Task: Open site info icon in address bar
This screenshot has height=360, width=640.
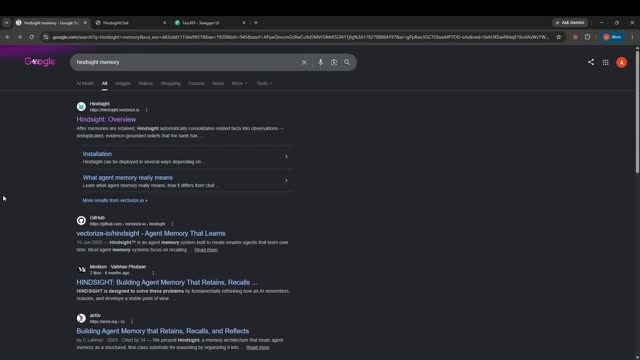Action: tap(46, 37)
